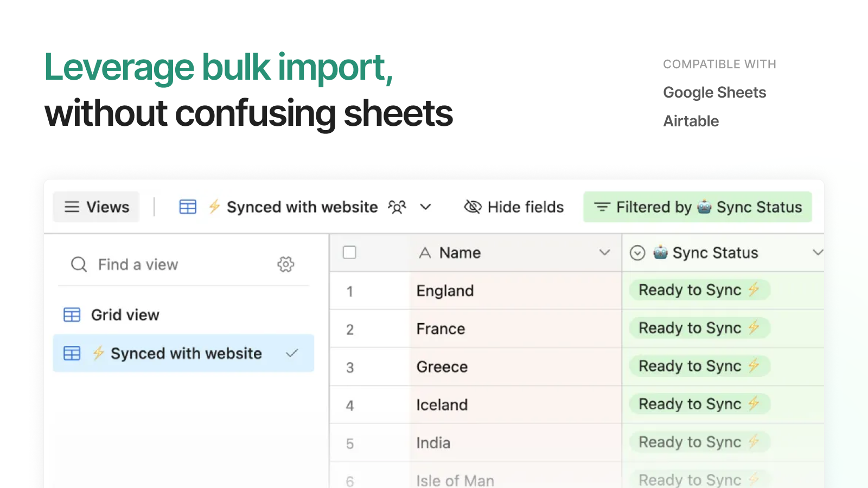Click row number 5

tap(350, 444)
